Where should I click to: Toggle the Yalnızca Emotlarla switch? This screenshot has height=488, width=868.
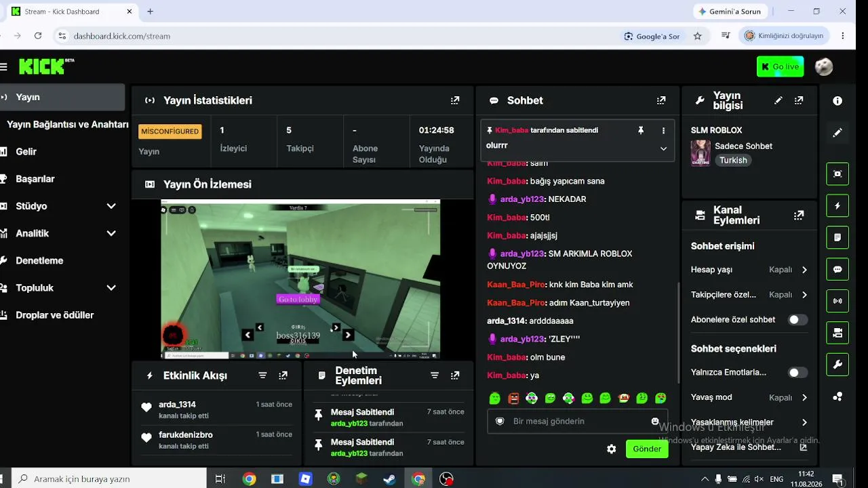pos(797,373)
